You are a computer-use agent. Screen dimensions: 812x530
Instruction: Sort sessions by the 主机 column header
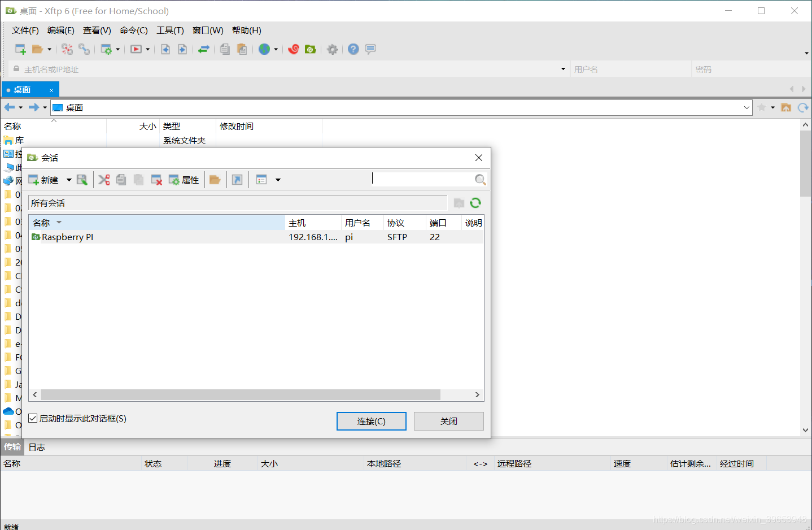(x=313, y=223)
